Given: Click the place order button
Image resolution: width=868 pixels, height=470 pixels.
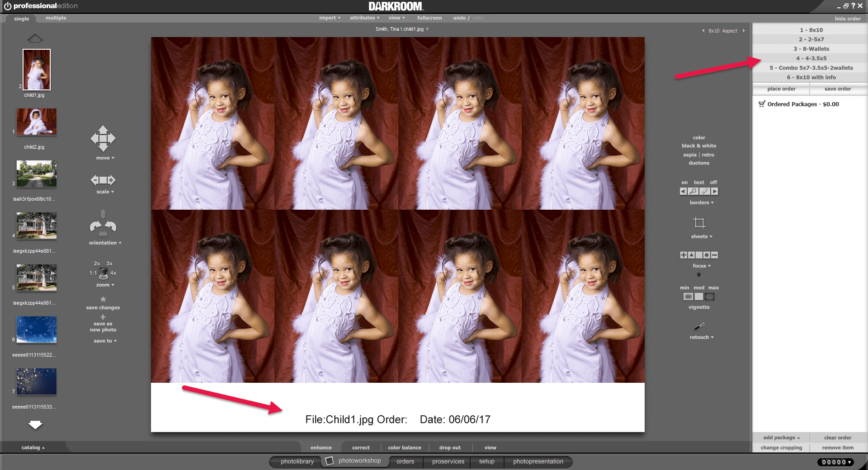Looking at the screenshot, I should (x=781, y=89).
